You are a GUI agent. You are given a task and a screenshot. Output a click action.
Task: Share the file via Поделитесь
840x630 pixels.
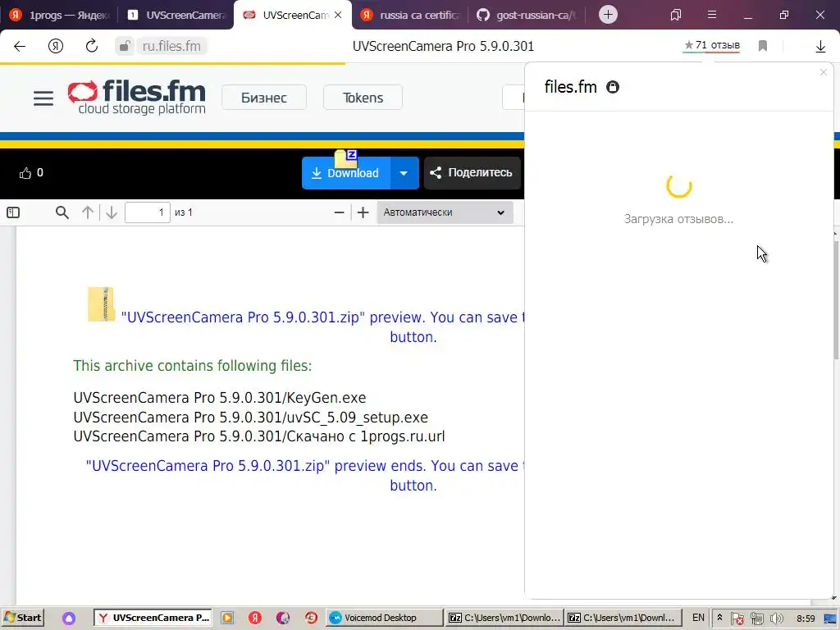pos(472,173)
